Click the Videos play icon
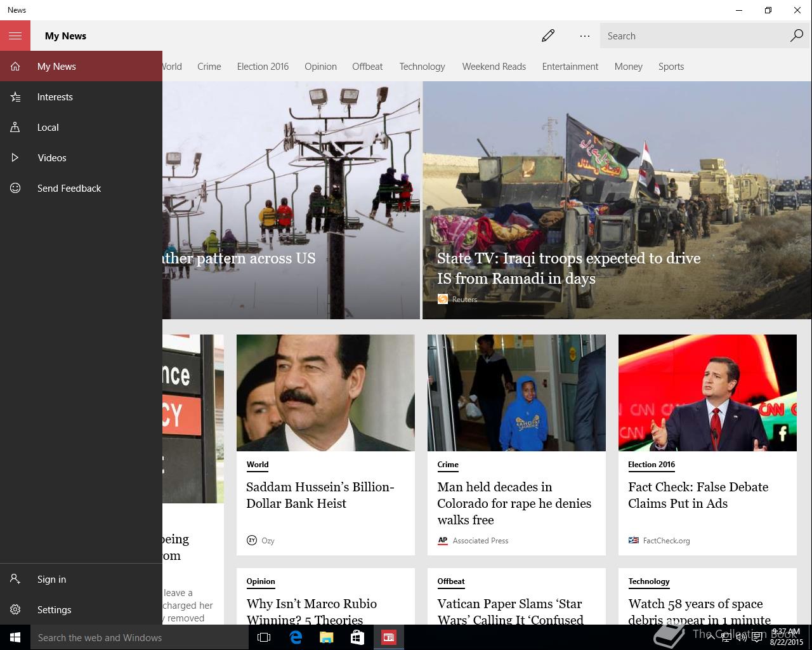Viewport: 812px width, 650px height. pos(15,157)
